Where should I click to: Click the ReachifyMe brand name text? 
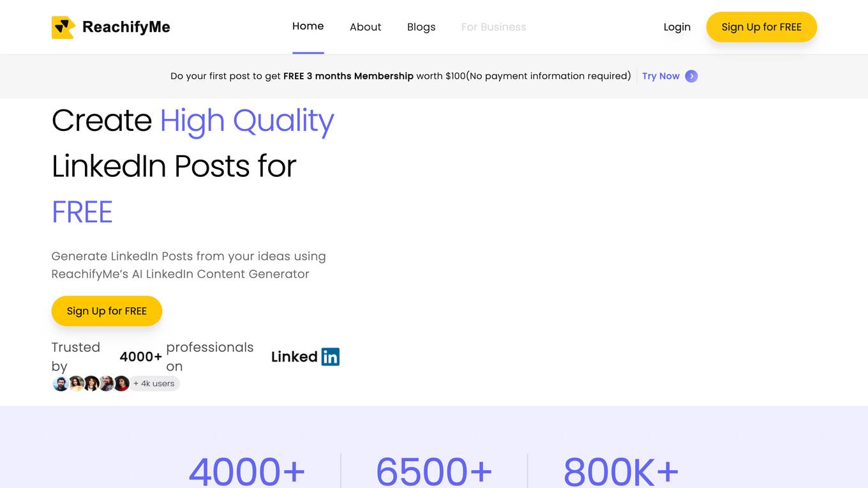coord(126,27)
